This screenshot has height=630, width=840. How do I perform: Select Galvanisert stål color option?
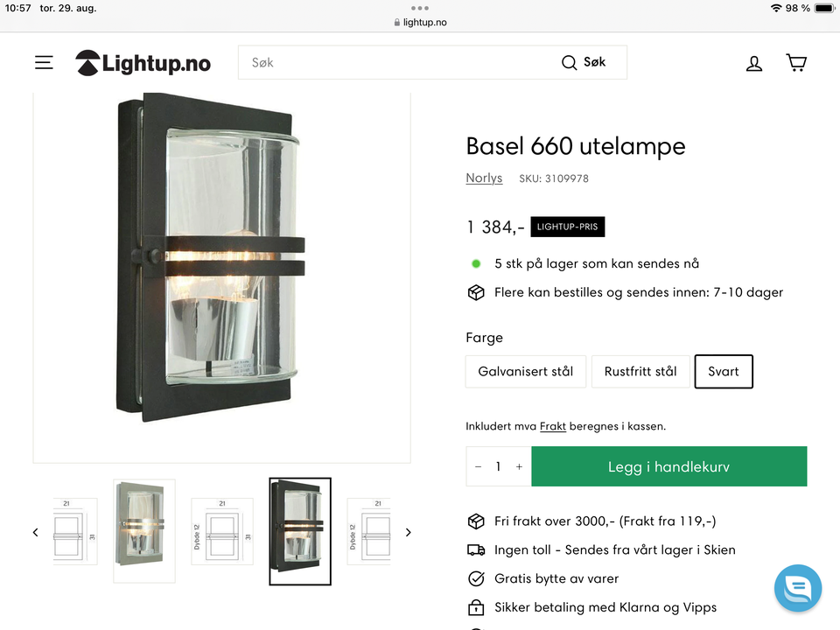[x=525, y=371]
